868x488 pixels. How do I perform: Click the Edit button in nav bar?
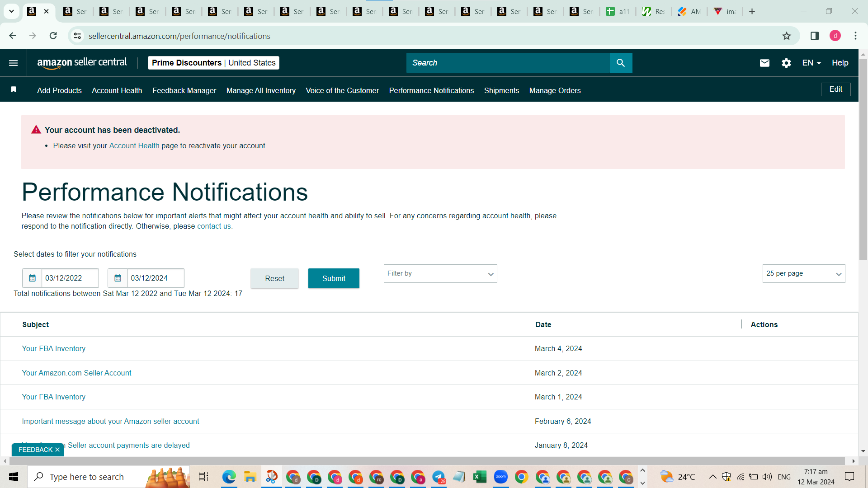click(835, 89)
